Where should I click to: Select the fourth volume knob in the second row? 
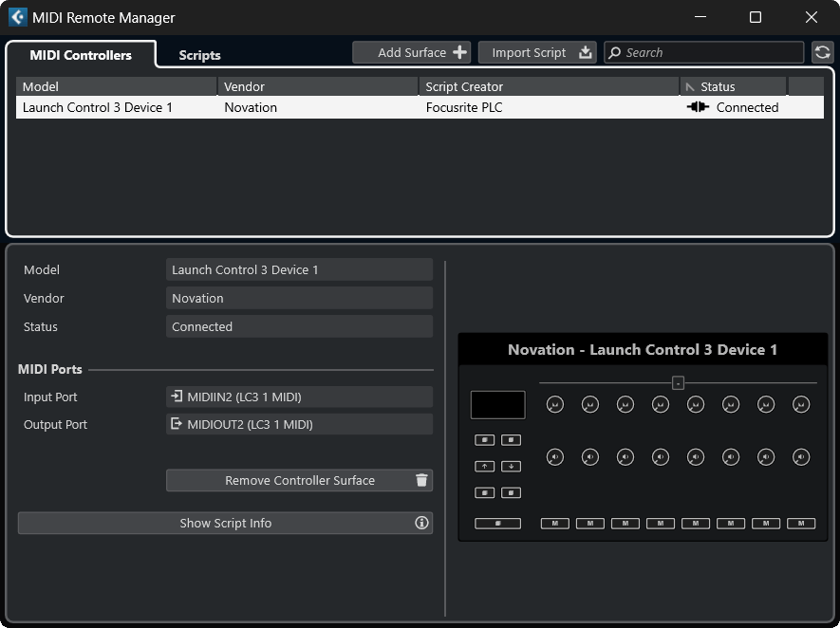coord(661,457)
